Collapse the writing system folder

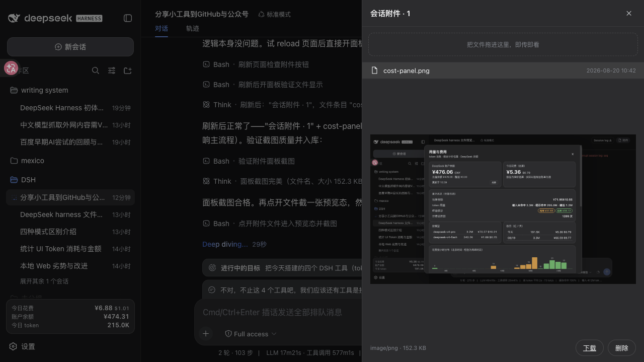[70, 90]
